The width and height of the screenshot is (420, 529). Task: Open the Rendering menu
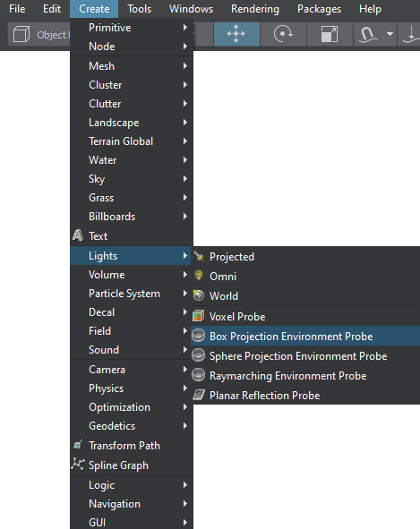255,9
